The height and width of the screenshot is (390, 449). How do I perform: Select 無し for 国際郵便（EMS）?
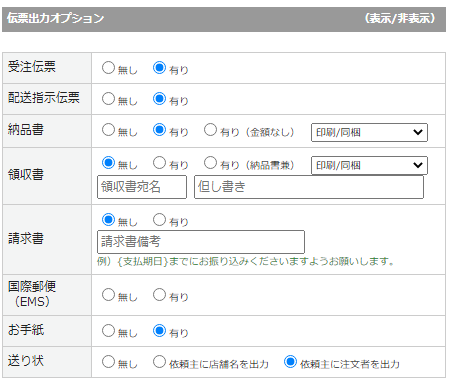pos(108,295)
